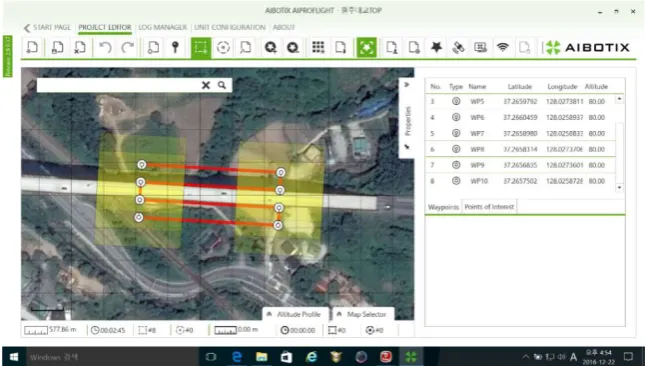Switch to the LOG MANAGER tab
Image resolution: width=645 pixels, height=366 pixels.
tap(162, 27)
